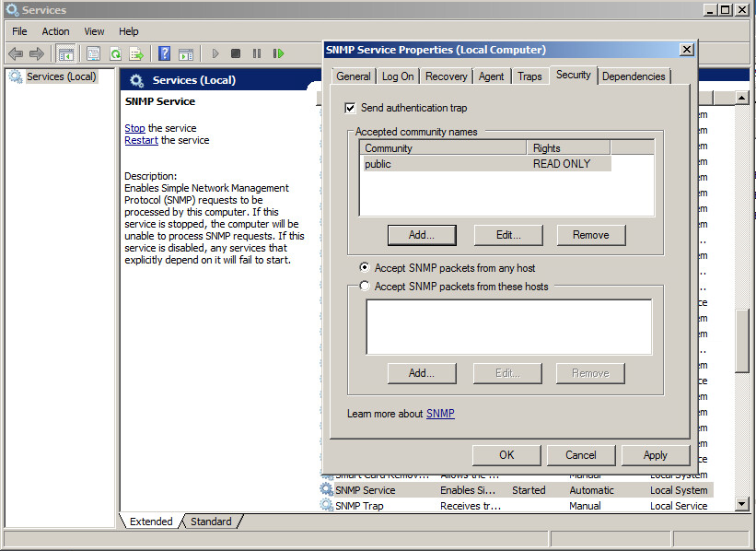Click Edit for accepted community names
The height and width of the screenshot is (551, 756).
click(x=508, y=235)
